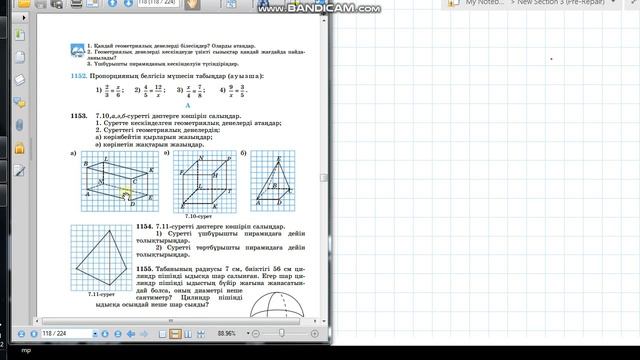Image resolution: width=640 pixels, height=360 pixels.
Task: Click figure а) the rectangular prism drawing
Action: click(x=120, y=181)
